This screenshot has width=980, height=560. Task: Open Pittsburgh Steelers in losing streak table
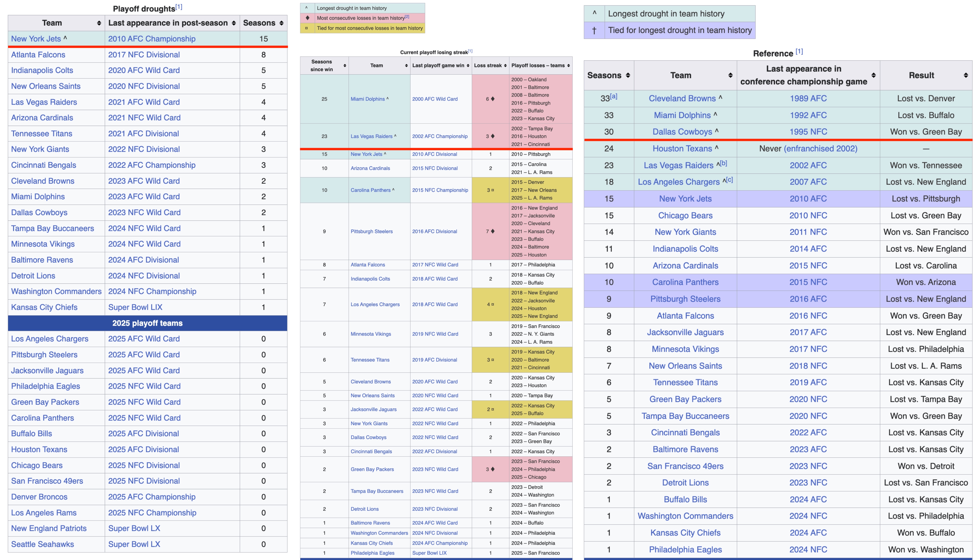[371, 231]
